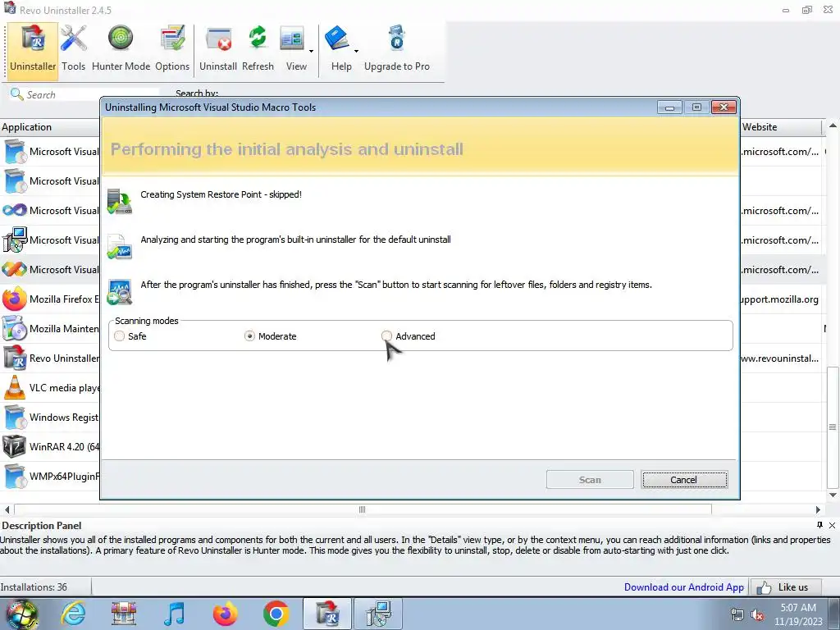
Task: Minimize the uninstalling dialog
Action: click(x=669, y=107)
